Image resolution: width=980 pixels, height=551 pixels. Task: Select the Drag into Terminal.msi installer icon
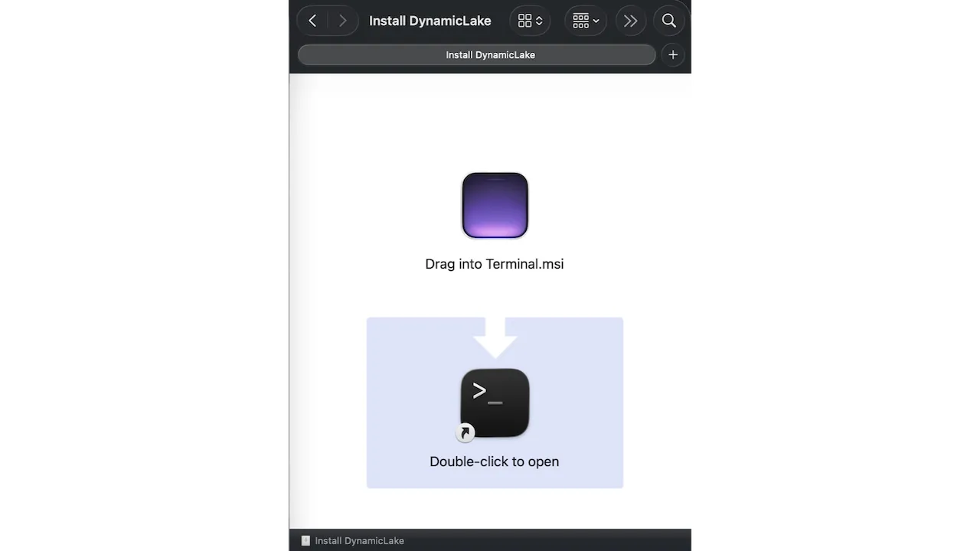495,205
